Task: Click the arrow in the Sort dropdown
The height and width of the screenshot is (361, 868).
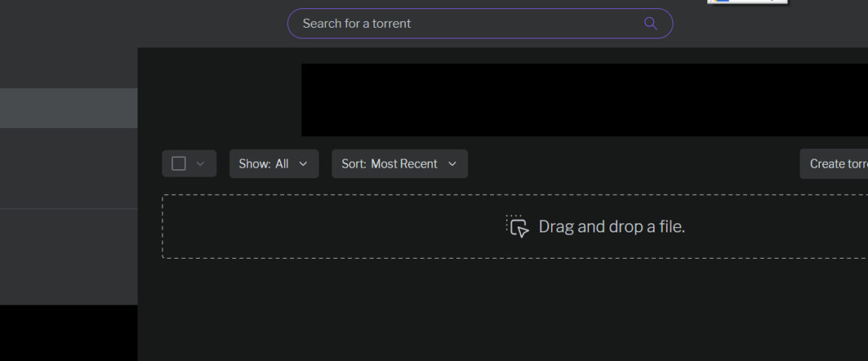Action: click(452, 164)
